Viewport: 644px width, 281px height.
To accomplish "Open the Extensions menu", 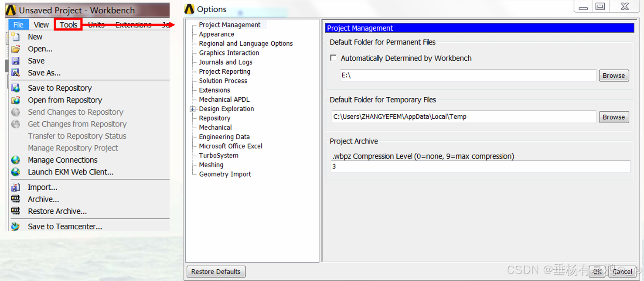I will pyautogui.click(x=133, y=24).
